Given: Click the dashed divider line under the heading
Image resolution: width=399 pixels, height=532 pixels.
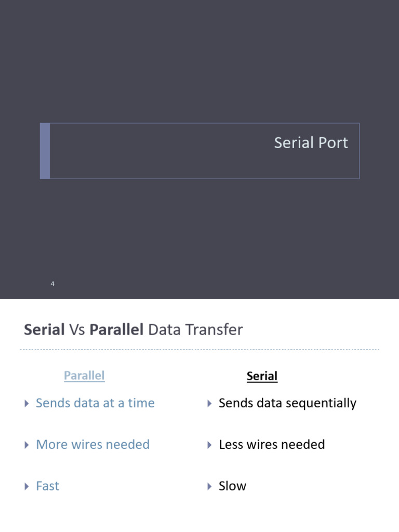Looking at the screenshot, I should [x=199, y=350].
